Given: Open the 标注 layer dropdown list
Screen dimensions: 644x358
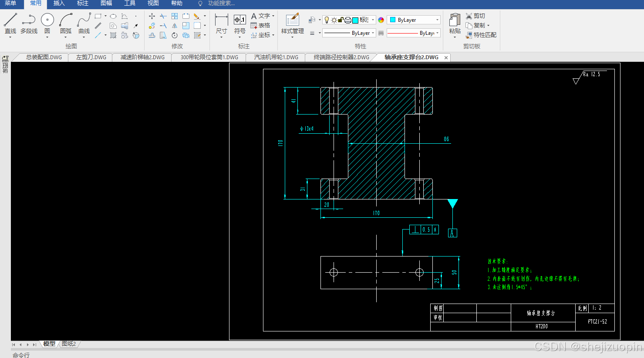Looking at the screenshot, I should [373, 20].
